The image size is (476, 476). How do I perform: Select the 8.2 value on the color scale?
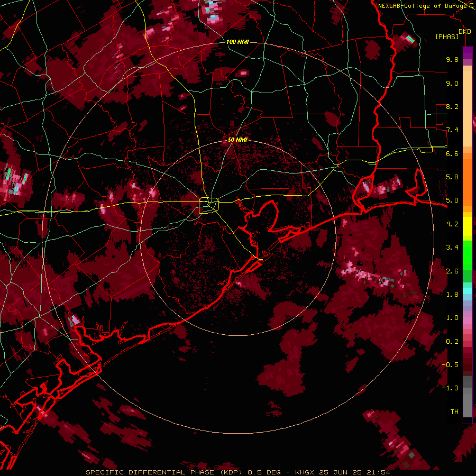pyautogui.click(x=452, y=107)
